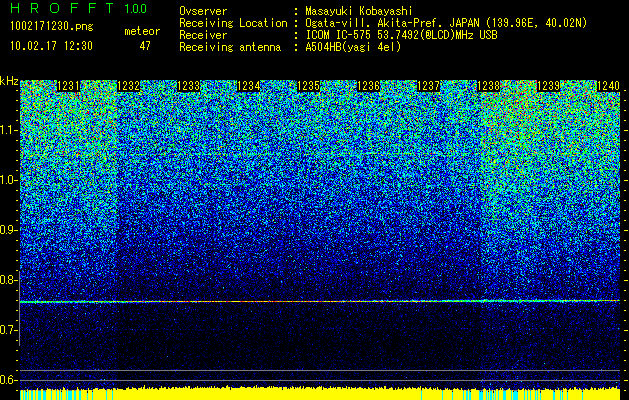The height and width of the screenshot is (400, 629).
Task: Click the Ogata-vill. Akita-Pref. JAPAN location text
Action: [446, 23]
